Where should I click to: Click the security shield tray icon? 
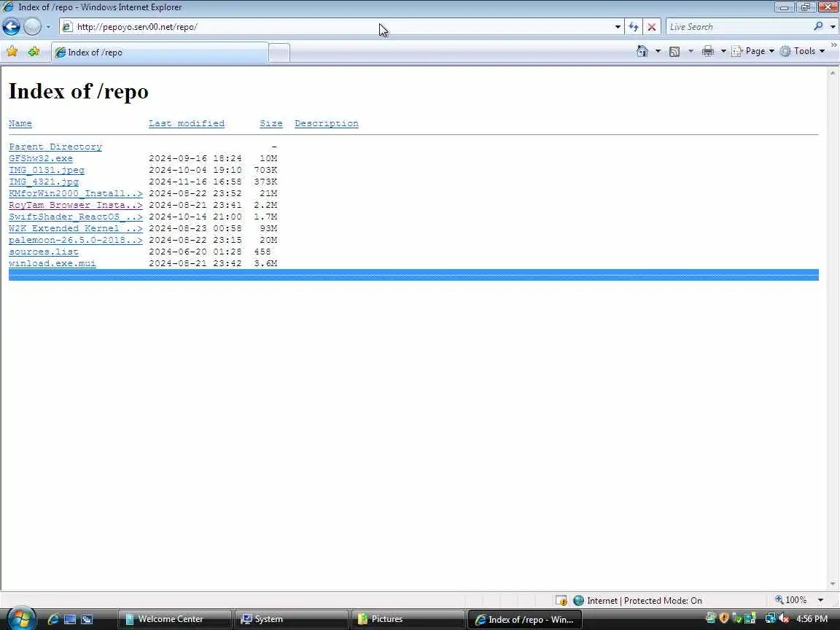click(x=724, y=618)
